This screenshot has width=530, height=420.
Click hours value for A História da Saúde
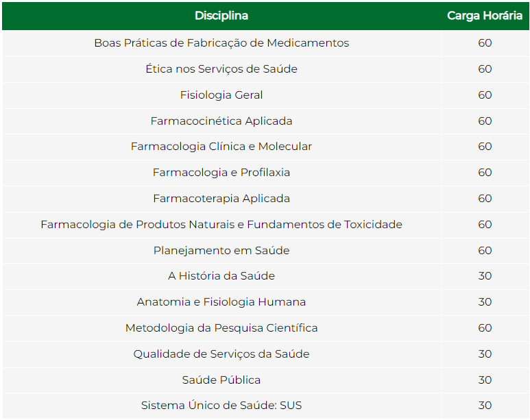pyautogui.click(x=485, y=276)
